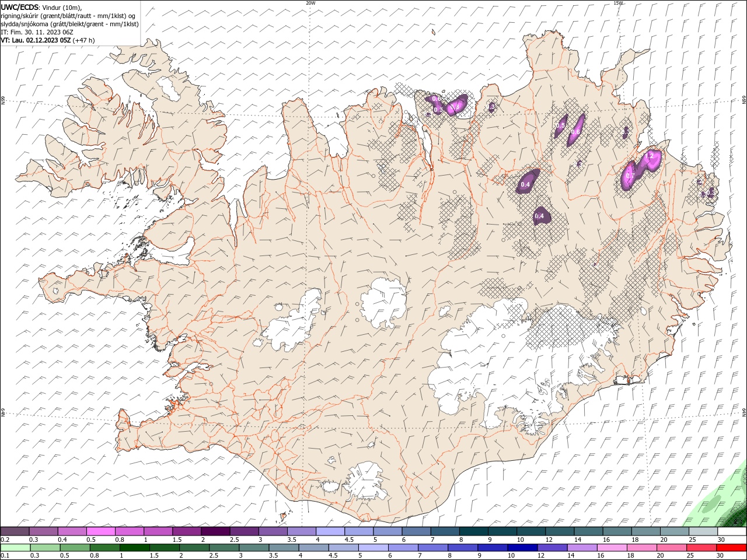The width and height of the screenshot is (747, 560).
Task: Click the +47 h forecast offset text
Action: point(84,40)
